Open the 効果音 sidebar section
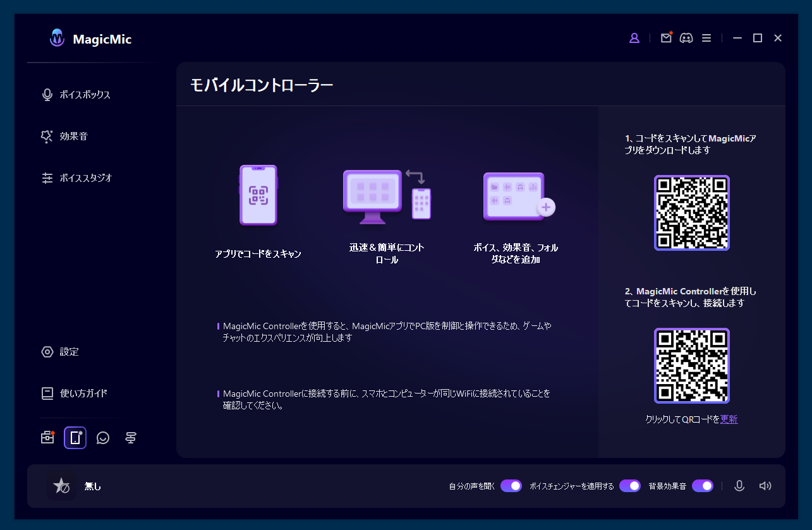Viewport: 812px width, 530px height. pyautogui.click(x=74, y=136)
